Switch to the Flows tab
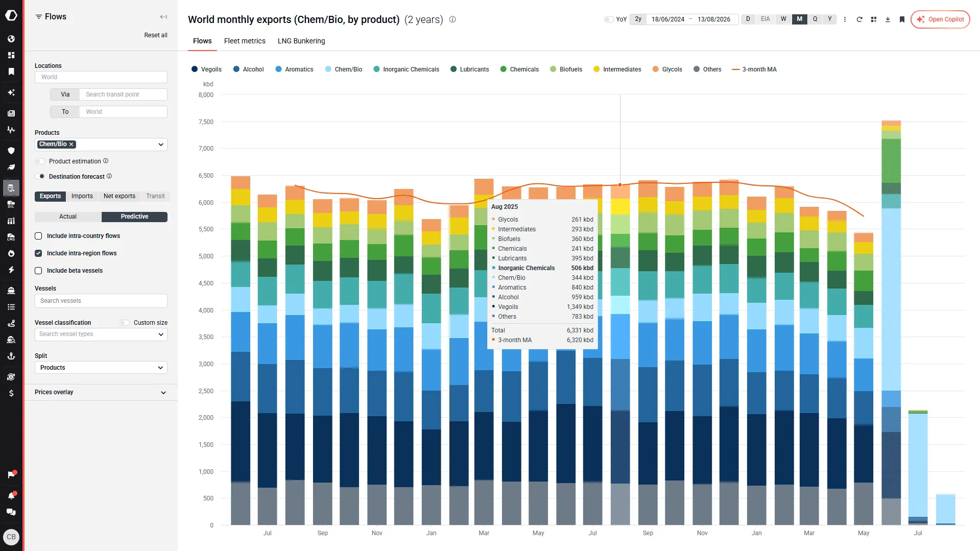 [x=202, y=41]
